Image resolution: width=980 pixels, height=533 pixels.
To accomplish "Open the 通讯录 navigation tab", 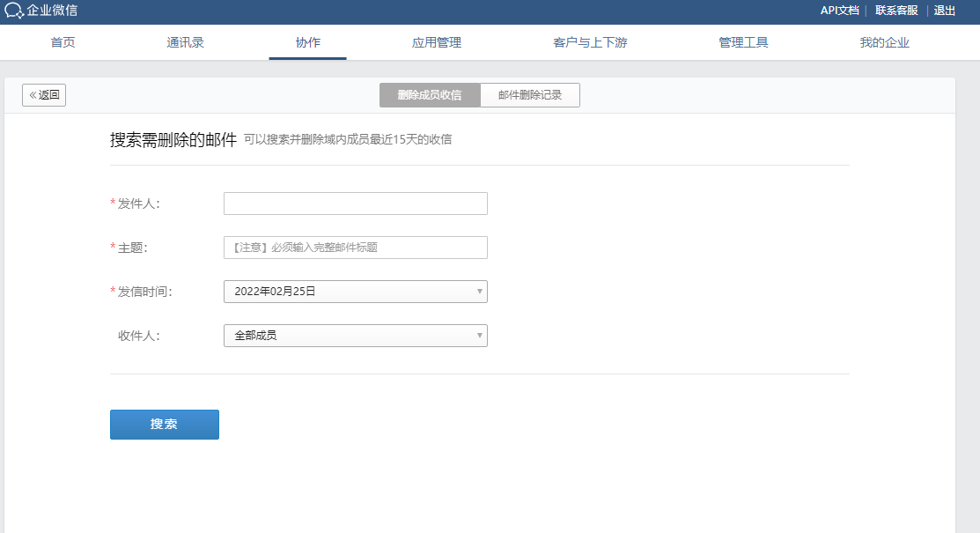I will tap(186, 42).
